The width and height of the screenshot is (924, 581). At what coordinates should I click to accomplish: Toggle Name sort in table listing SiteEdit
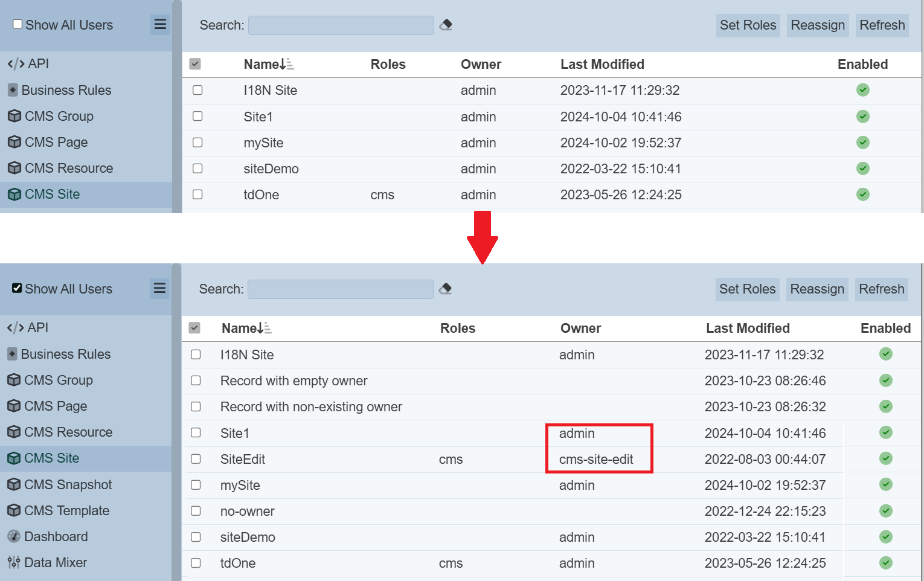[x=246, y=328]
